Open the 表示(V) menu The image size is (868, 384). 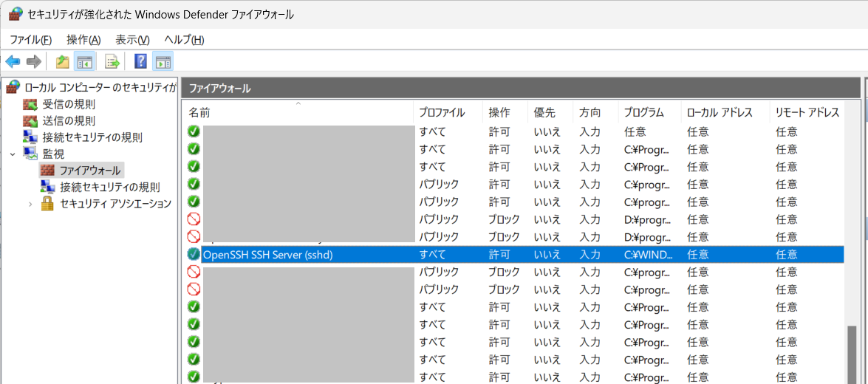tap(132, 40)
